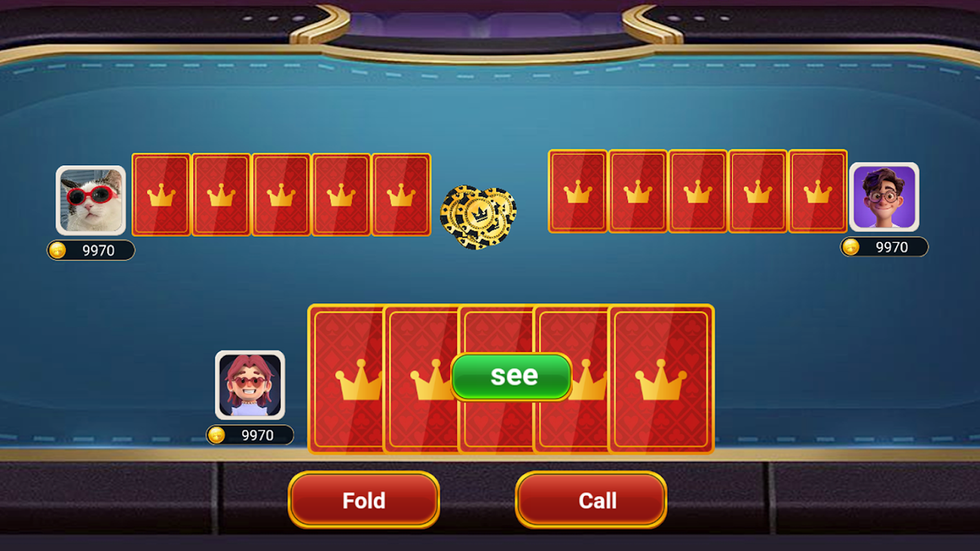Image resolution: width=980 pixels, height=551 pixels.
Task: Tap coin icon under red-haired girl avatar
Action: (216, 435)
